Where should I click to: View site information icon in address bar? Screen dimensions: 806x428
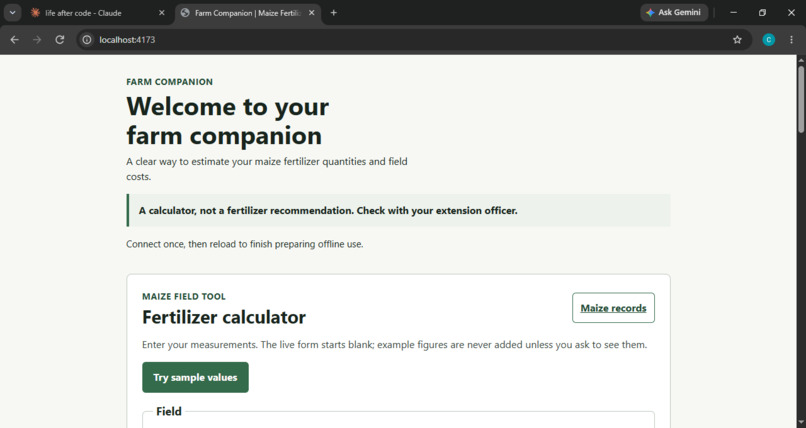tap(87, 40)
